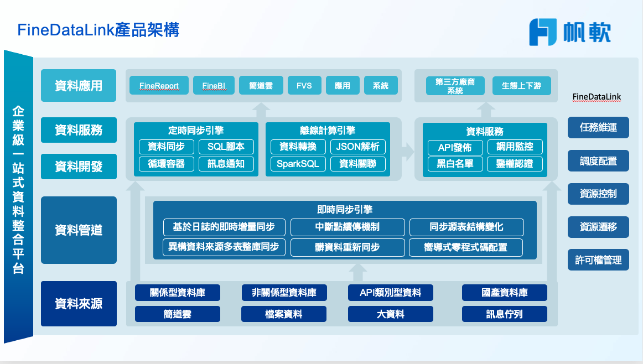Select the 離線計算引擎 heading
The image size is (643, 364).
328,131
